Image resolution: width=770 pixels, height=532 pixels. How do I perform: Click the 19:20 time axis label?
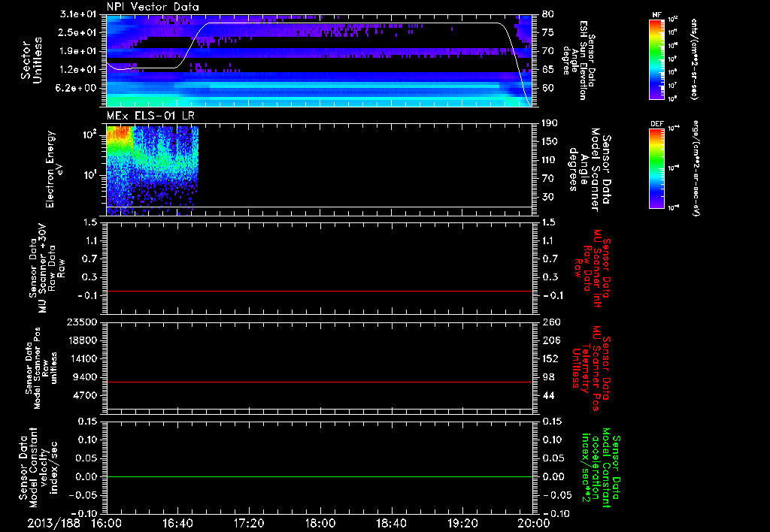coord(462,523)
